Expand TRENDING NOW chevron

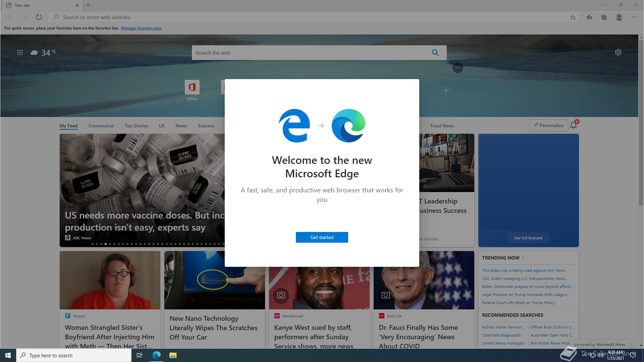[x=523, y=258]
